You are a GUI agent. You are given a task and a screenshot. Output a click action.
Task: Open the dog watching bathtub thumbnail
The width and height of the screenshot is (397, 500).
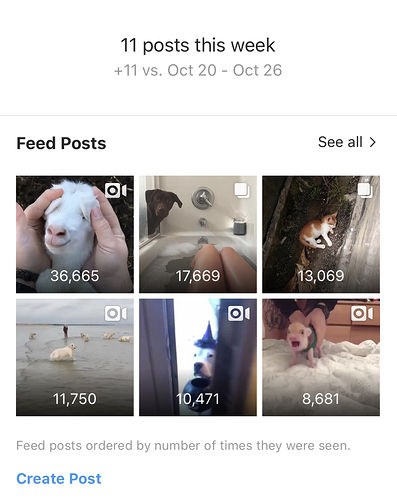[198, 234]
